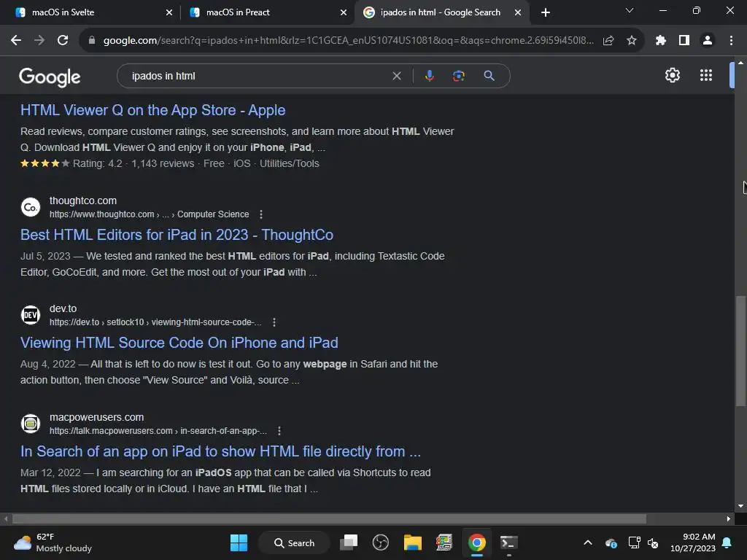
Task: Launch OBS Studio from the taskbar
Action: [381, 542]
